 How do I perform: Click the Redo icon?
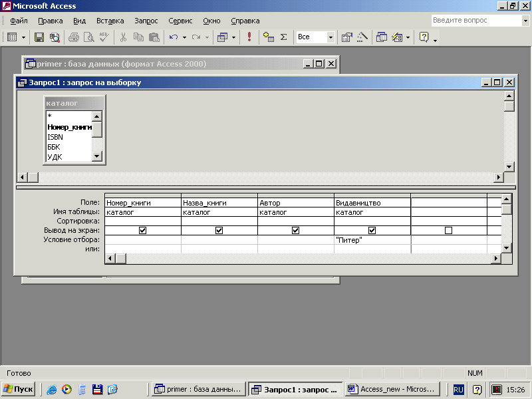pyautogui.click(x=196, y=37)
